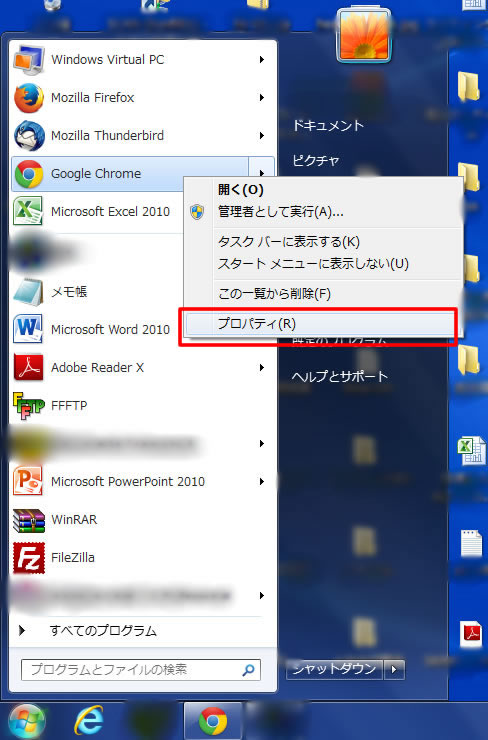This screenshot has width=488, height=740.
Task: Click the Mozilla Thunderbird icon
Action: 29,135
